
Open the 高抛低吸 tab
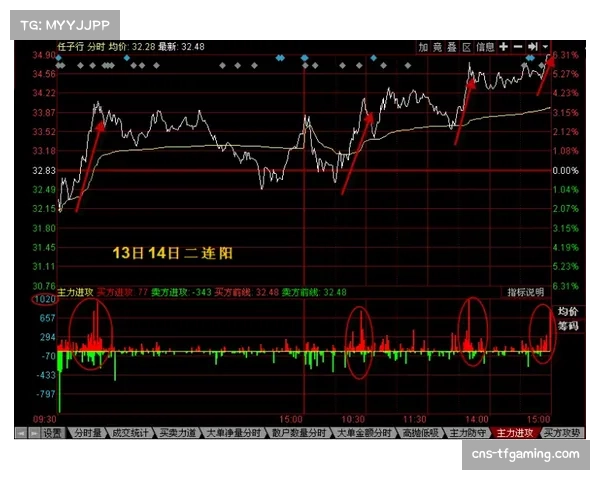(x=420, y=433)
